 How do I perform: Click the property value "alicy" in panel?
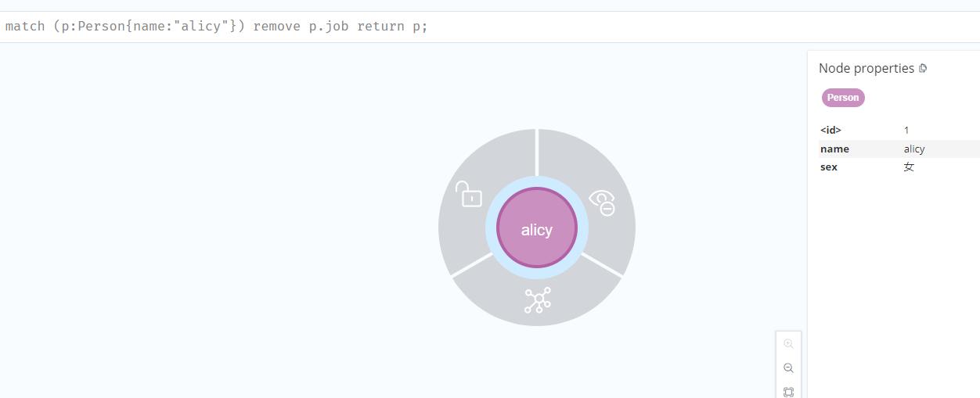pos(913,149)
